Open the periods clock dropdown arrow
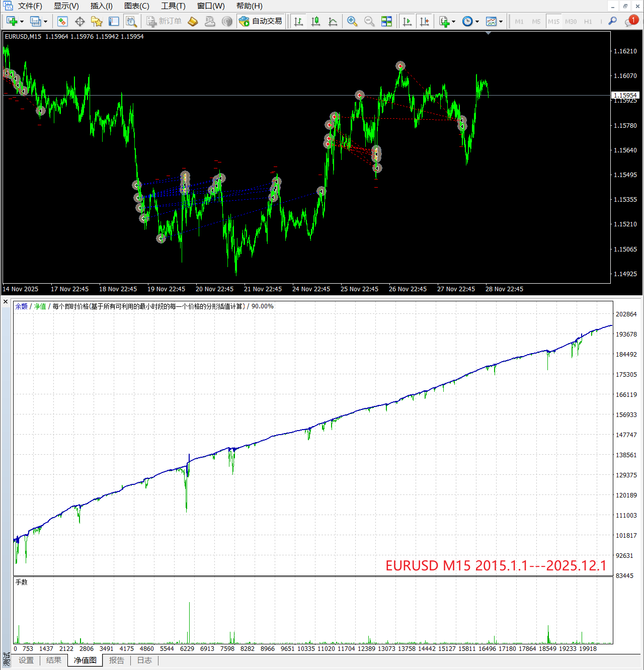Image resolution: width=644 pixels, height=670 pixels. pyautogui.click(x=477, y=22)
